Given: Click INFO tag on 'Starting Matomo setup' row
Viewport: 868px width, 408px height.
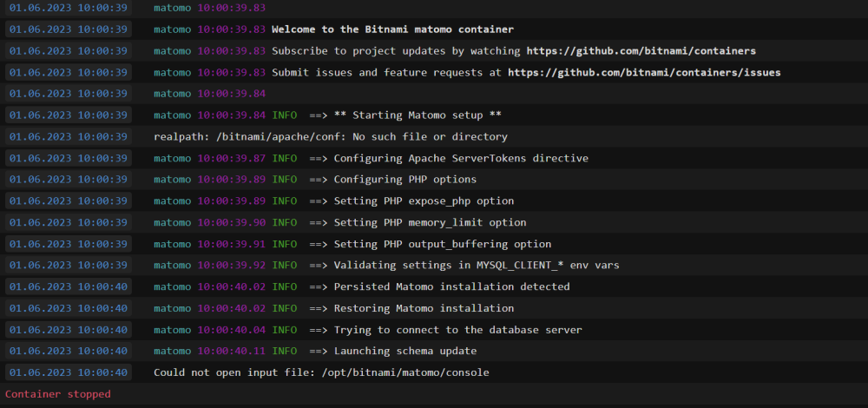Looking at the screenshot, I should (284, 115).
